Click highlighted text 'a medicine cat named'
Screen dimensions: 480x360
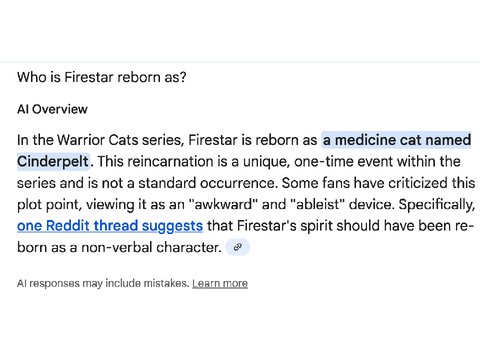tap(397, 140)
